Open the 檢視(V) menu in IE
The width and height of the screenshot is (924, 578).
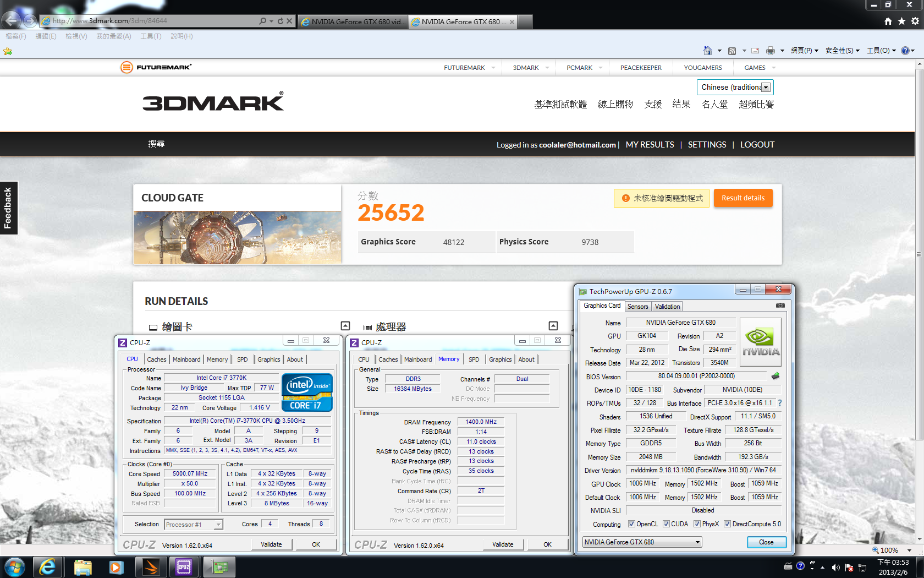click(76, 36)
